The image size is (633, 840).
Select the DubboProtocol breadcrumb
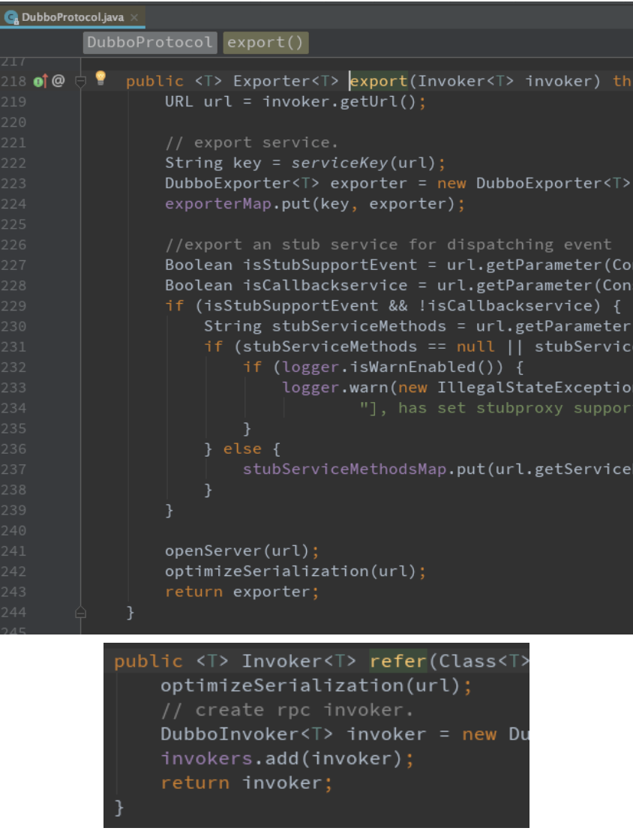pos(149,42)
